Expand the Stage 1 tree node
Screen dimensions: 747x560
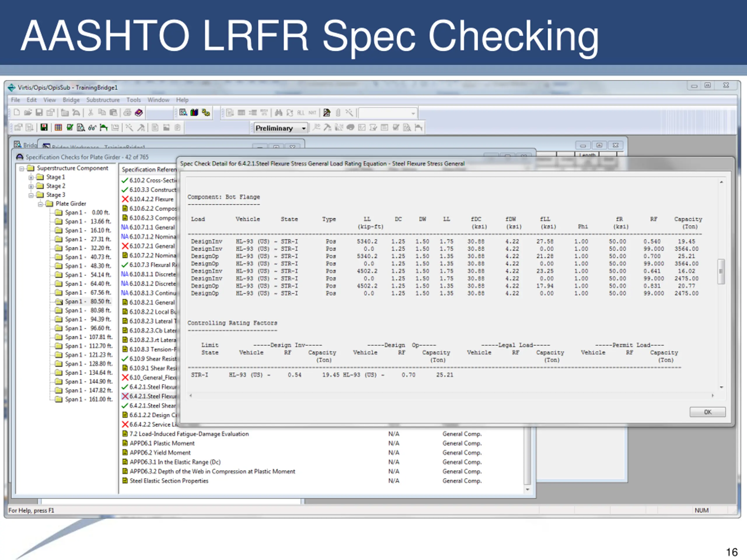[x=31, y=177]
